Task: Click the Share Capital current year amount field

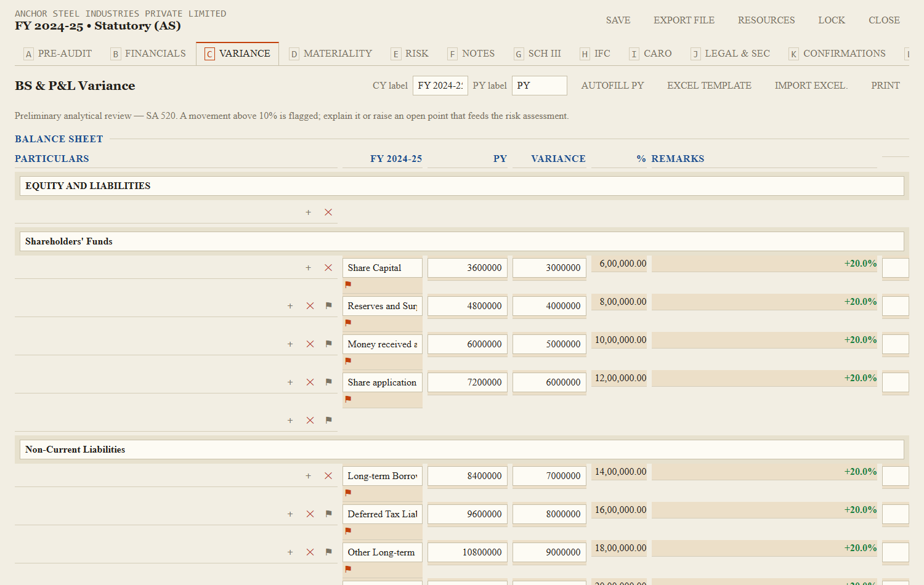Action: tap(468, 268)
